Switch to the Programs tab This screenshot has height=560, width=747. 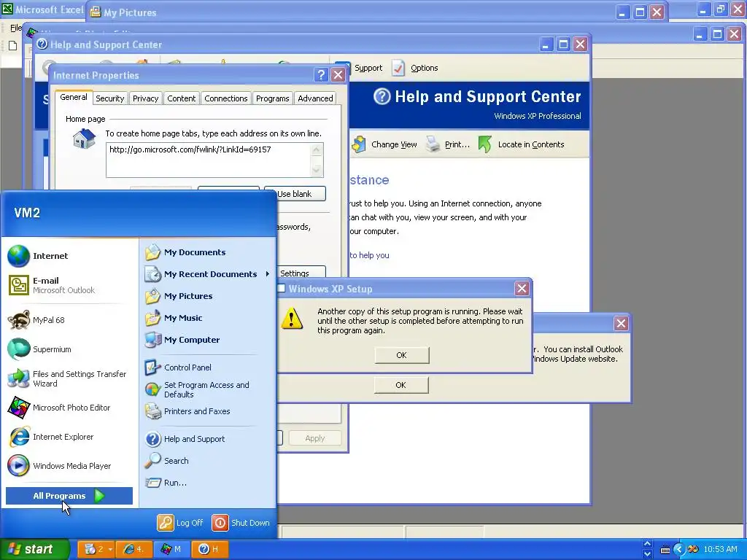(273, 98)
